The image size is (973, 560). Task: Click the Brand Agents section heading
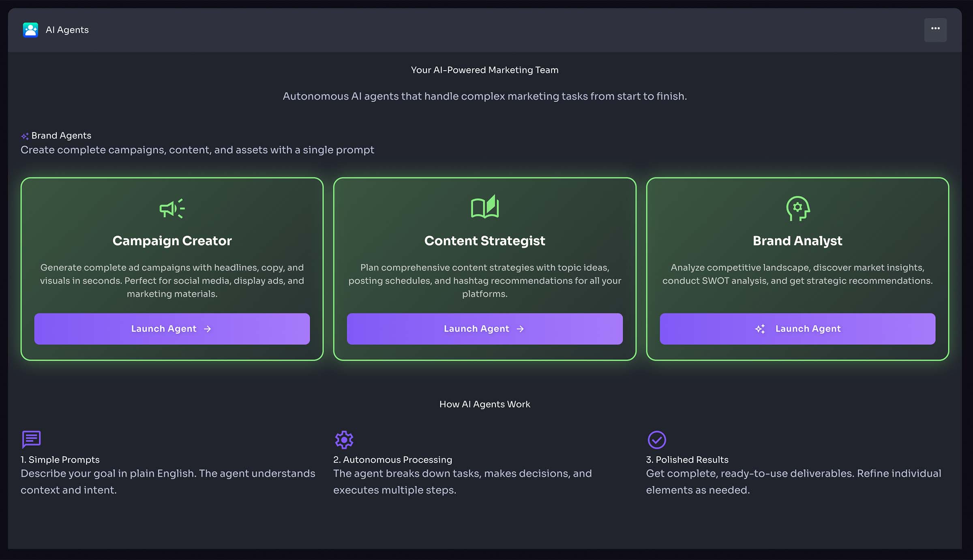point(61,136)
